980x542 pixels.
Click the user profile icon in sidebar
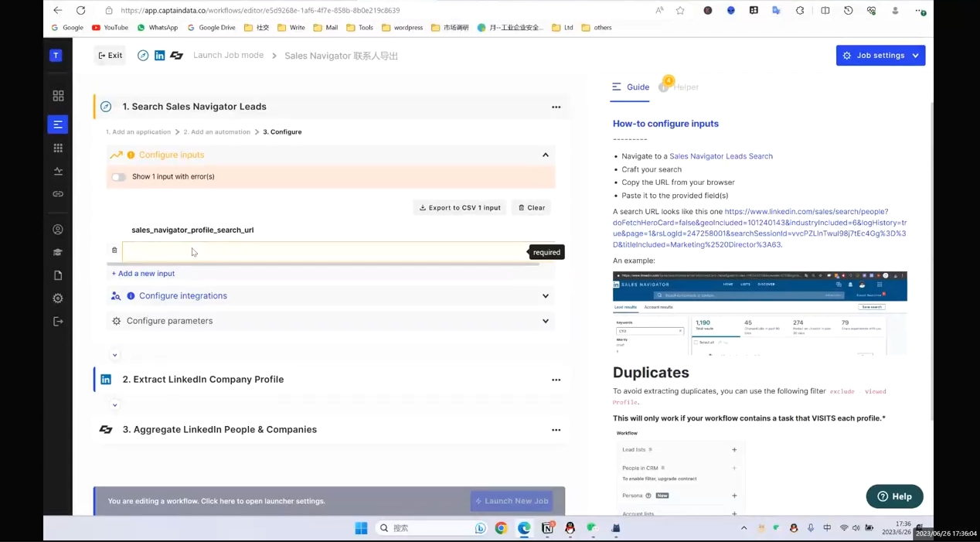click(58, 230)
